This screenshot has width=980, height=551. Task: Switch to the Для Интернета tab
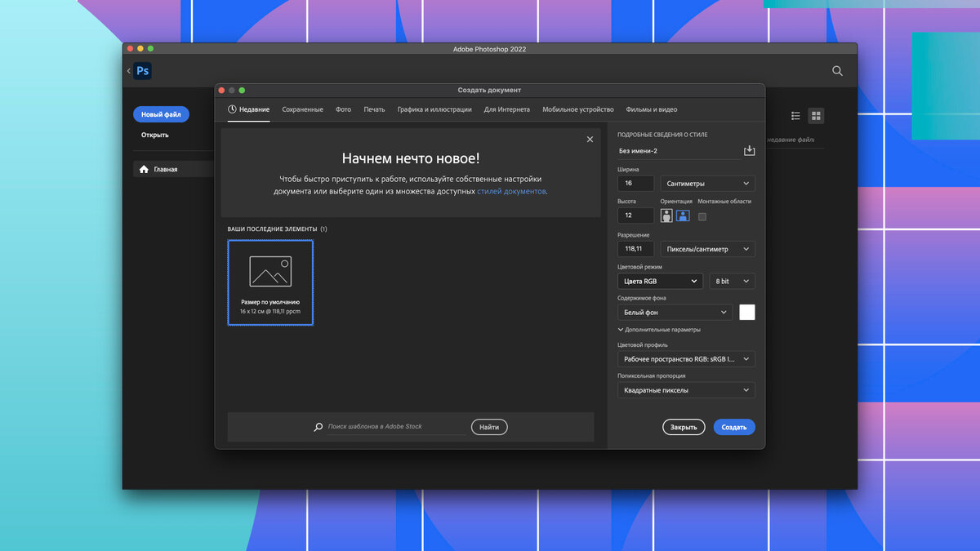coord(506,109)
